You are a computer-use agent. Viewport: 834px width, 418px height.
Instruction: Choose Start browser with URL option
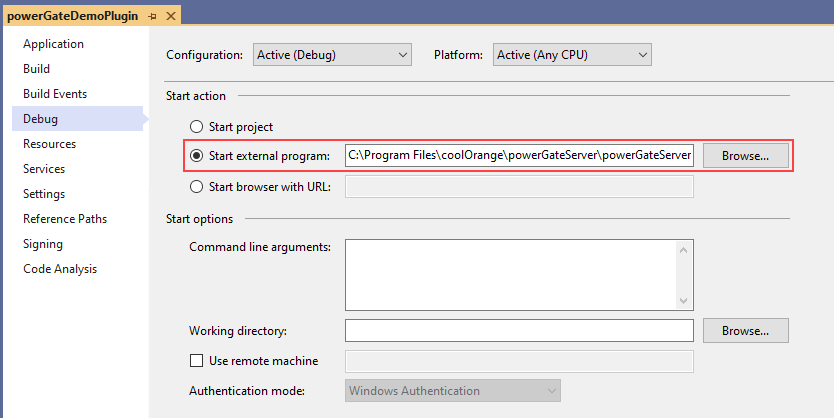197,186
